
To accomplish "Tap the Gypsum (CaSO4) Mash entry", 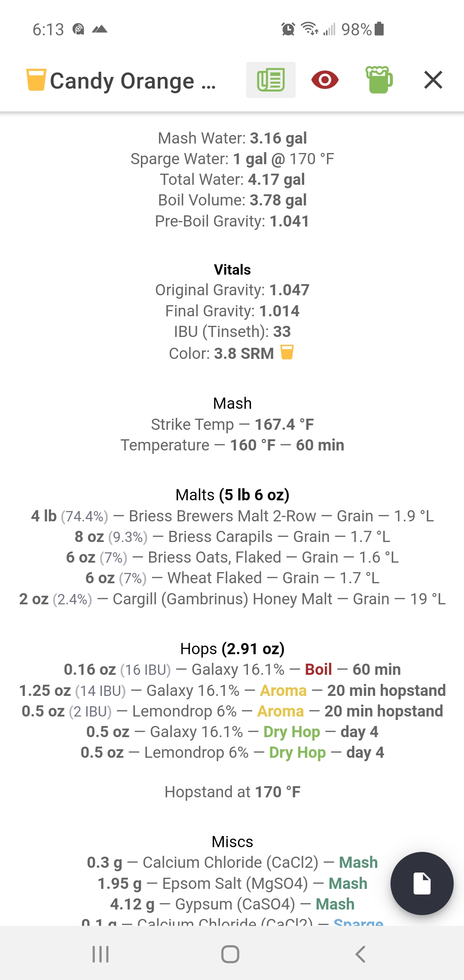I will pos(232,904).
